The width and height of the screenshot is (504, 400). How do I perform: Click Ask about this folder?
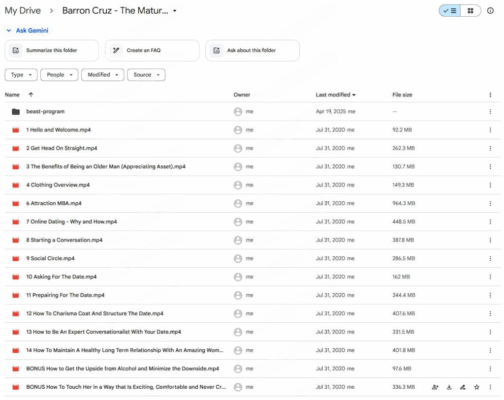click(x=253, y=50)
